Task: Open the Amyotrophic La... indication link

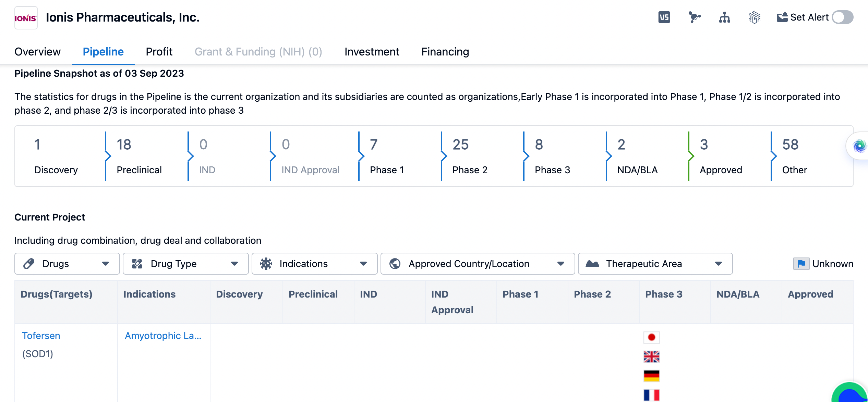Action: coord(163,336)
